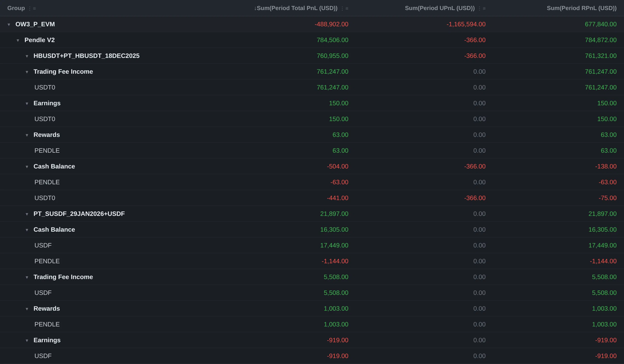The width and height of the screenshot is (624, 364).
Task: Select Cash Balance total PnL value -504.00
Action: pos(338,166)
